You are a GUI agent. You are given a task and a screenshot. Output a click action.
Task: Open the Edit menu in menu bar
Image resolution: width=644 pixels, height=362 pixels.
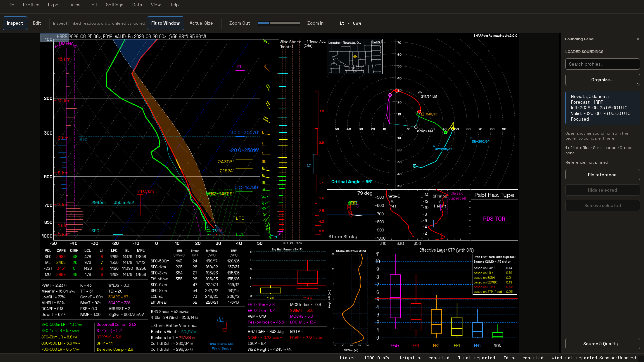[x=93, y=5]
